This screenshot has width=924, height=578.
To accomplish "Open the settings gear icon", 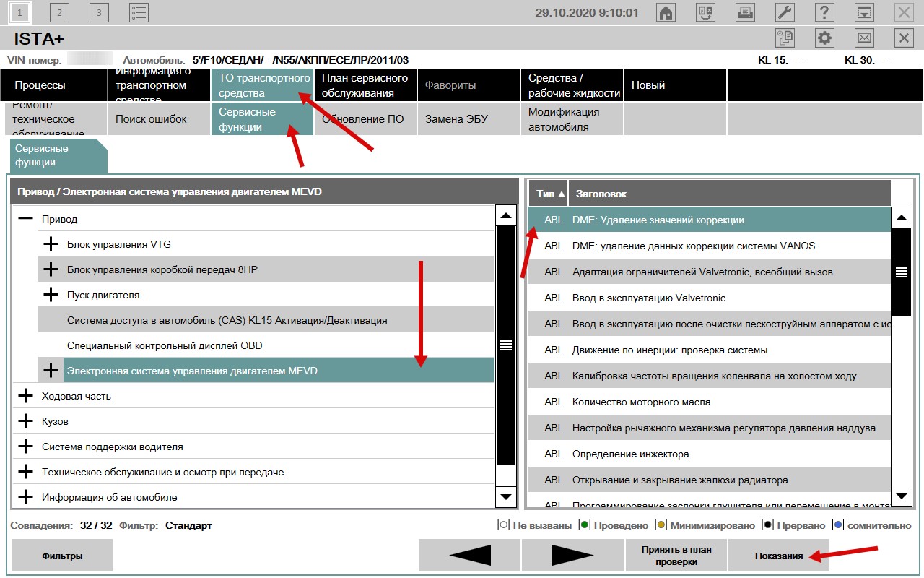I will (824, 38).
